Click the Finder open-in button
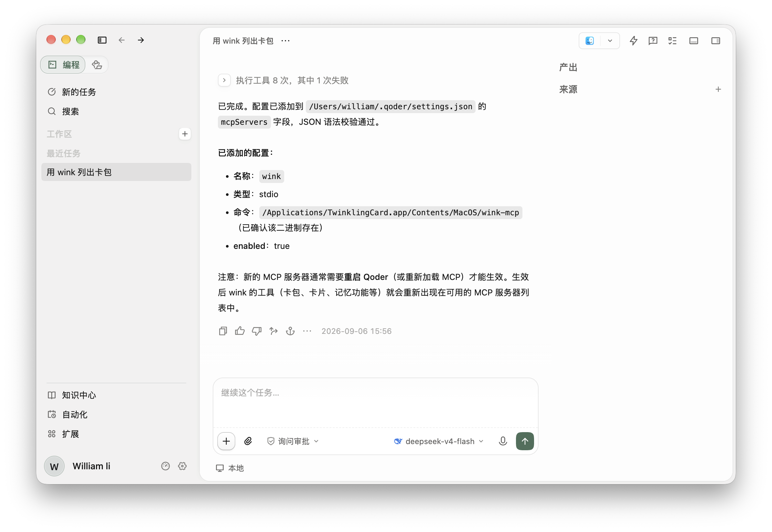772x532 pixels. click(590, 41)
